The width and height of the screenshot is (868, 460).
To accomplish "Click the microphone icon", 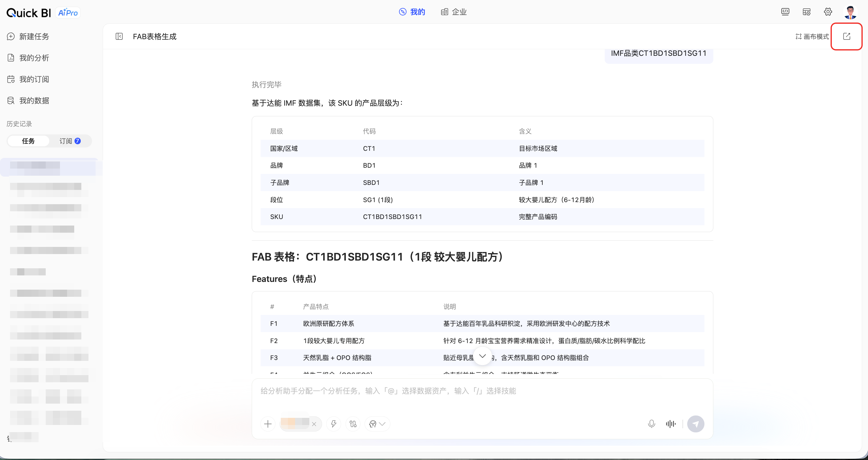I will coord(652,424).
